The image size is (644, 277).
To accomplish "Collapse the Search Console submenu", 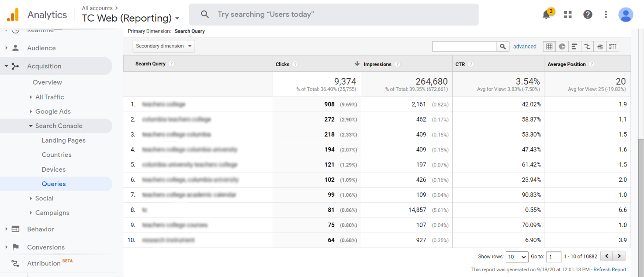I will point(31,126).
